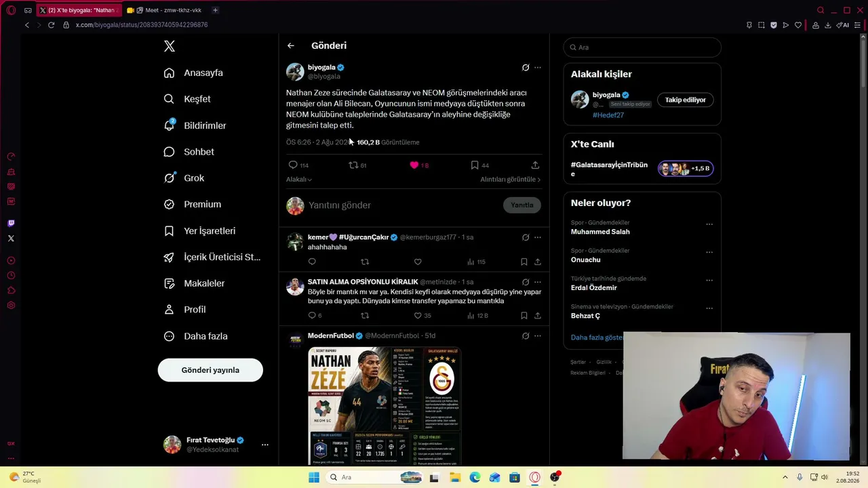The image size is (868, 488).
Task: Add page to bookmarks with heart icon
Action: click(x=798, y=25)
